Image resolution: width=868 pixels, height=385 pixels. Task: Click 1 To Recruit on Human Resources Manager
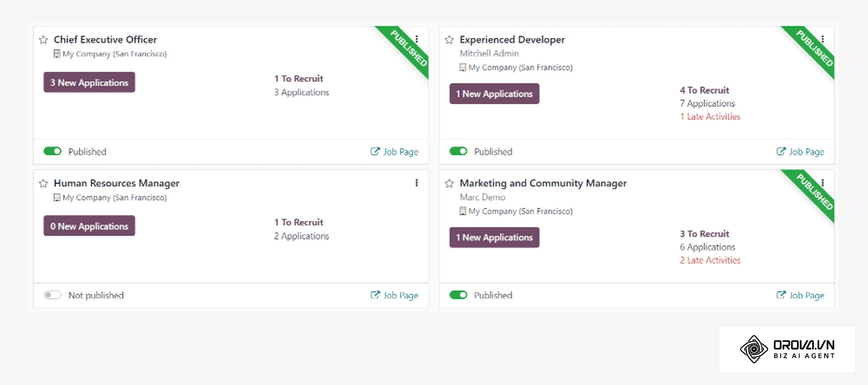point(298,222)
